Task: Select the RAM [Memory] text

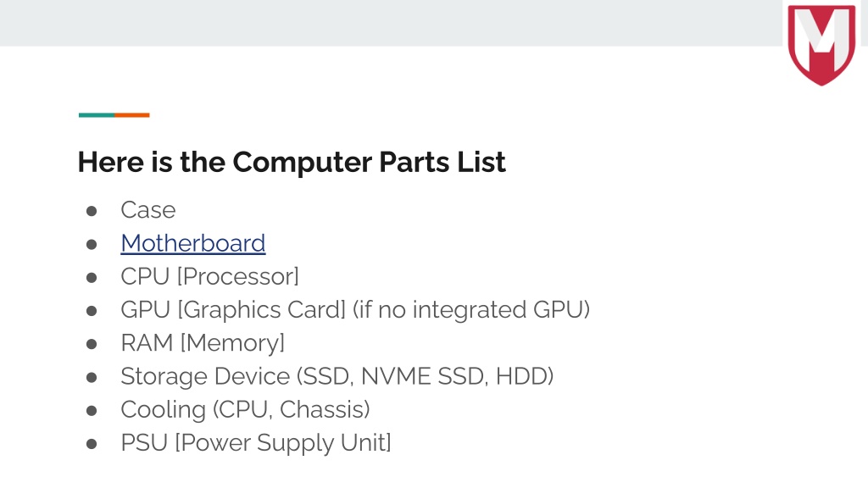Action: point(203,343)
